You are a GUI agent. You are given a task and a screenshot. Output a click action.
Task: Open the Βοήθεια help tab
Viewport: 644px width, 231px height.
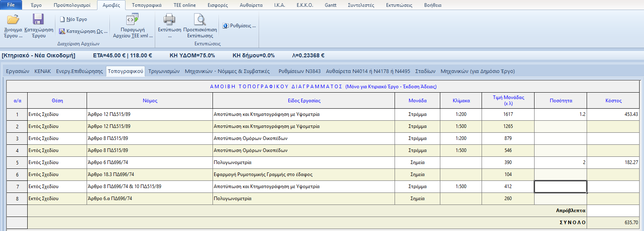(432, 5)
